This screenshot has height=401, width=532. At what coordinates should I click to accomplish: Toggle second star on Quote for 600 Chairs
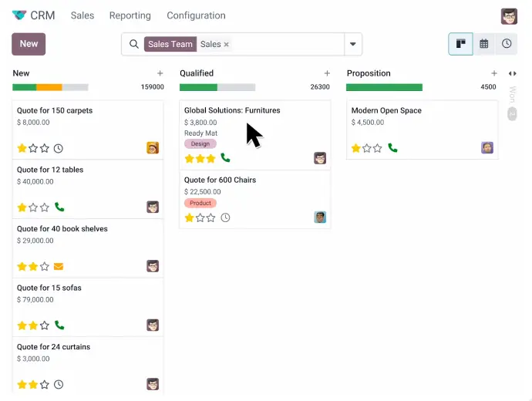pos(200,217)
